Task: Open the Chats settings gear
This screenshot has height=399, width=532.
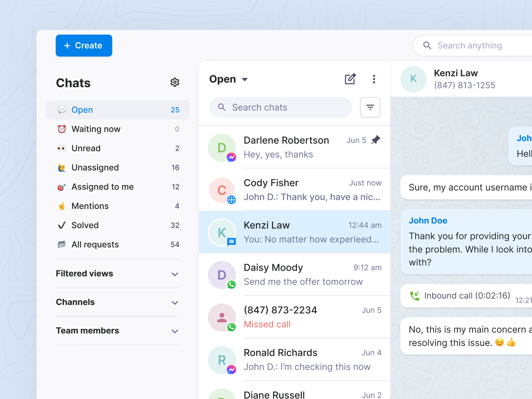Action: point(175,82)
